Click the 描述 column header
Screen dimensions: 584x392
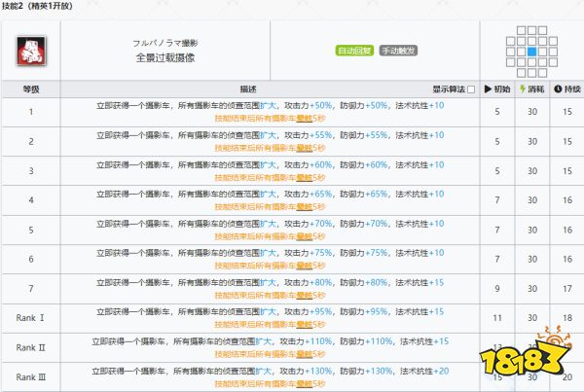point(248,89)
